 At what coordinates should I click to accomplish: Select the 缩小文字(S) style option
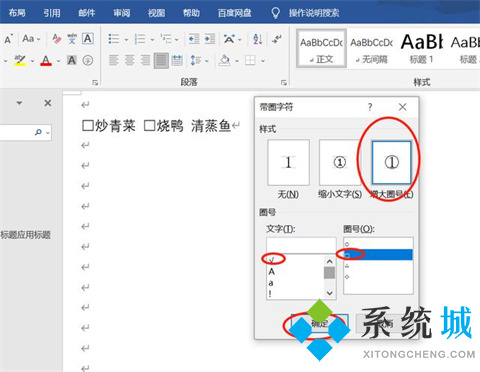pos(340,169)
